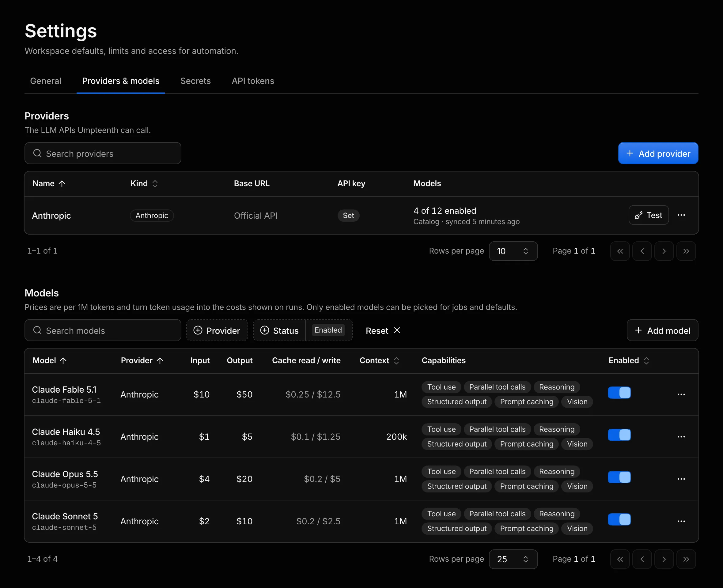
Task: Sort providers by Kind column
Action: [144, 183]
